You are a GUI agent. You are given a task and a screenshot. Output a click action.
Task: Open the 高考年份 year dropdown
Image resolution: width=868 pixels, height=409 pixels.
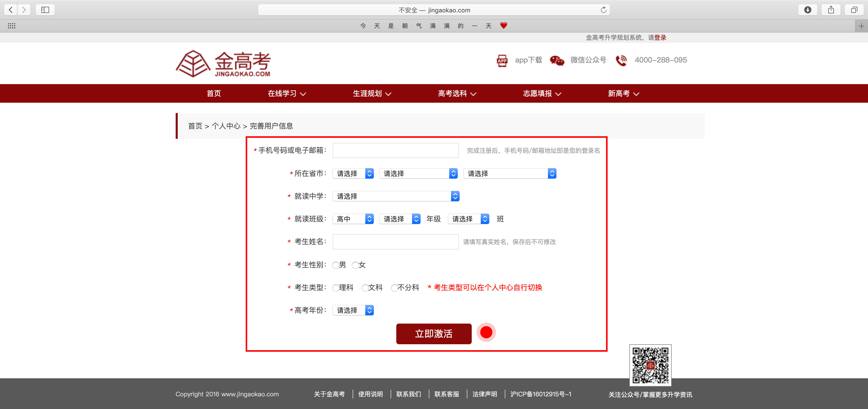click(x=353, y=310)
